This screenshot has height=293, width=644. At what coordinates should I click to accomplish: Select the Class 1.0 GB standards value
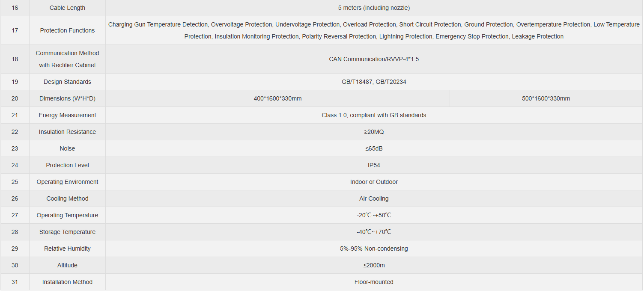[x=374, y=115]
